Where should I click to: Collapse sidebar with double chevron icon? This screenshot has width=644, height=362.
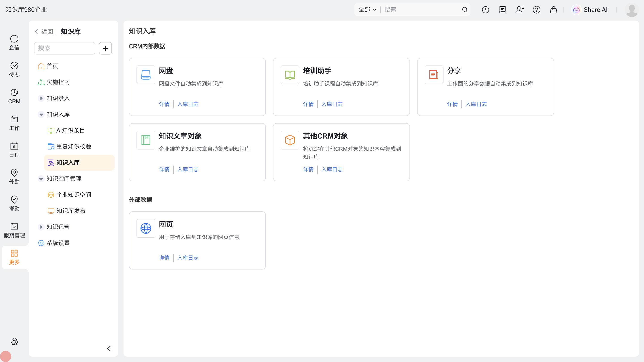pyautogui.click(x=109, y=348)
